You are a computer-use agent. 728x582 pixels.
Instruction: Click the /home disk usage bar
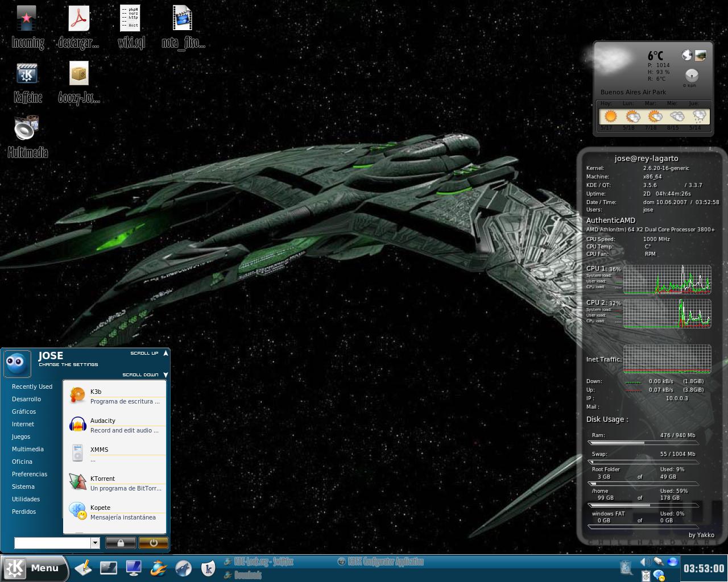[643, 505]
